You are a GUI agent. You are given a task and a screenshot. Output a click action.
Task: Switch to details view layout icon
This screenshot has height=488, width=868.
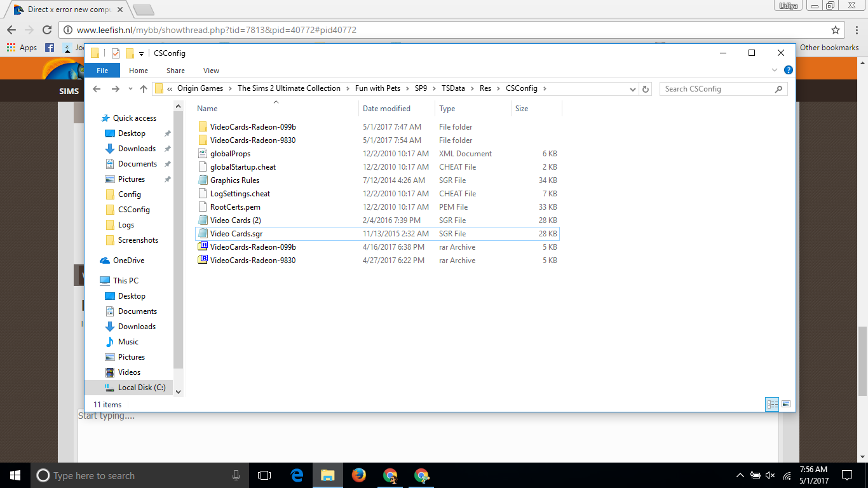772,404
